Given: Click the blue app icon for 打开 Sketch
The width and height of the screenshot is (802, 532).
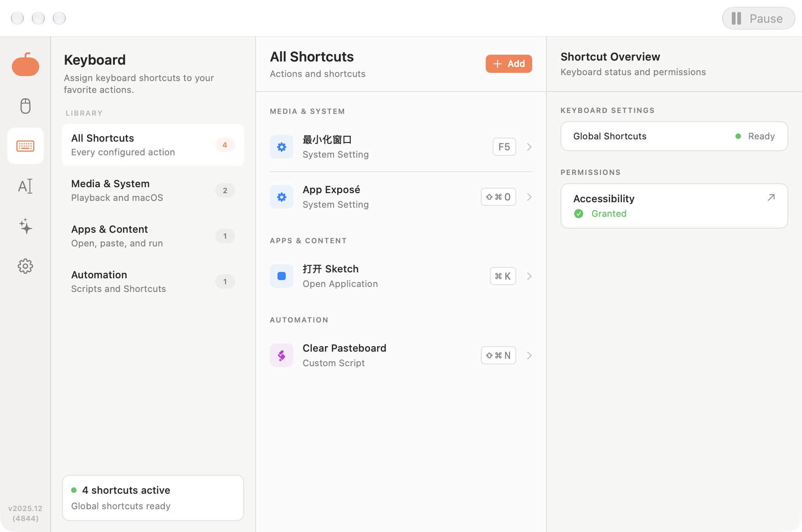Looking at the screenshot, I should pyautogui.click(x=282, y=276).
